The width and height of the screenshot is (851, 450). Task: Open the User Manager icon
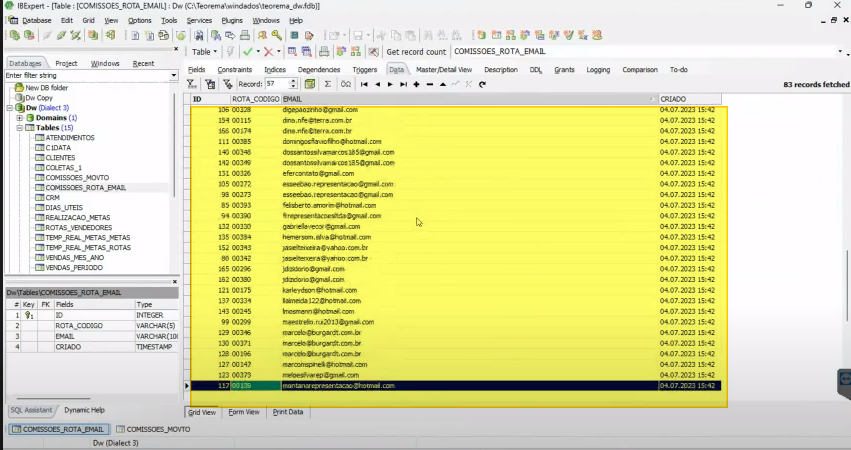coord(262,35)
